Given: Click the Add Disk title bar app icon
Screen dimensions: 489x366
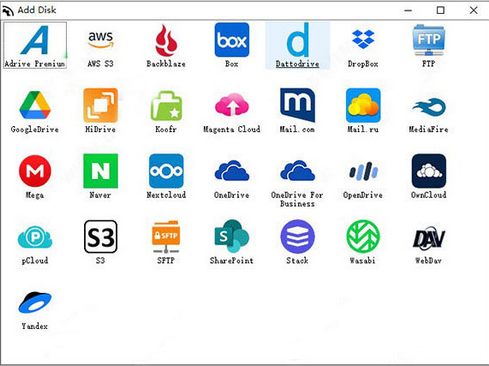Looking at the screenshot, I should 8,11.
